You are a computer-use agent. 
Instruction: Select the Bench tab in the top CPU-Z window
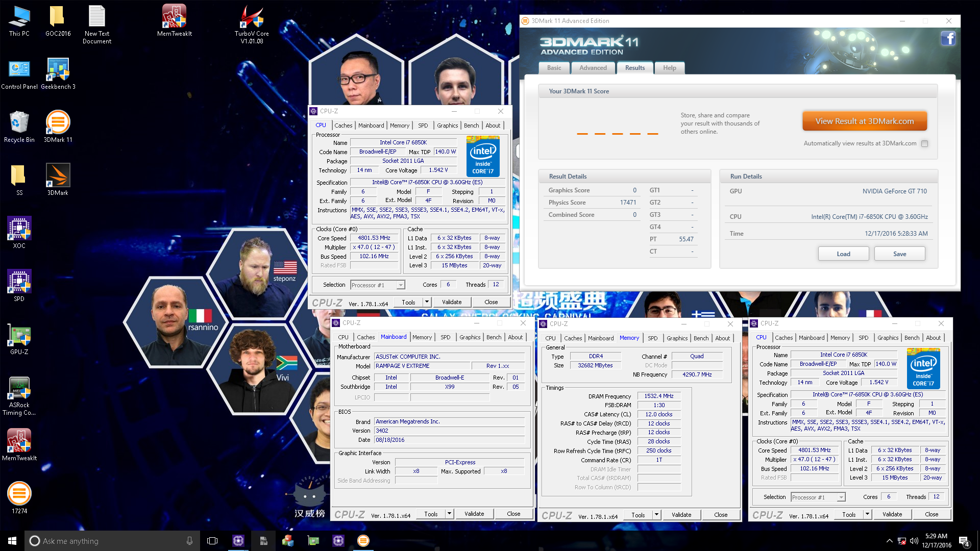(x=472, y=126)
